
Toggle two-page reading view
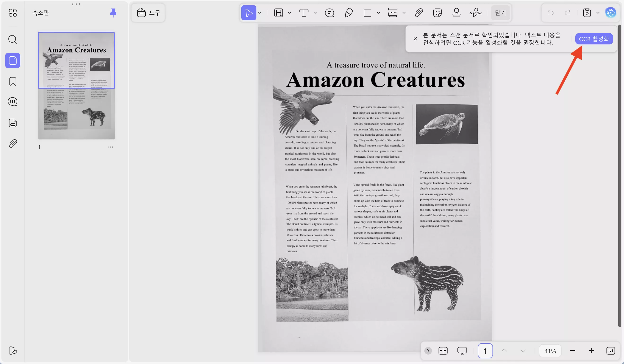pyautogui.click(x=443, y=351)
